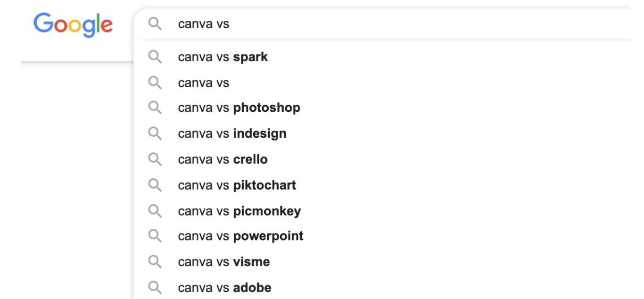Select the 'canva vs powerpoint' suggestion
The width and height of the screenshot is (644, 299).
240,236
